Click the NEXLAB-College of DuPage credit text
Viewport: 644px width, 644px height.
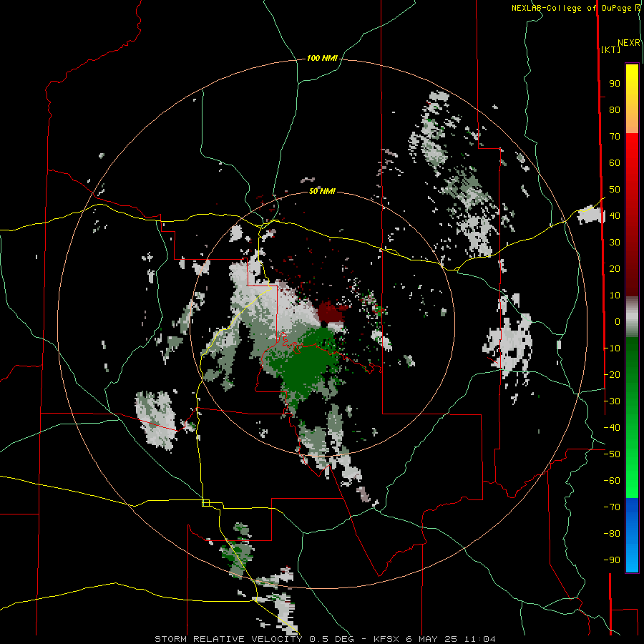click(576, 8)
